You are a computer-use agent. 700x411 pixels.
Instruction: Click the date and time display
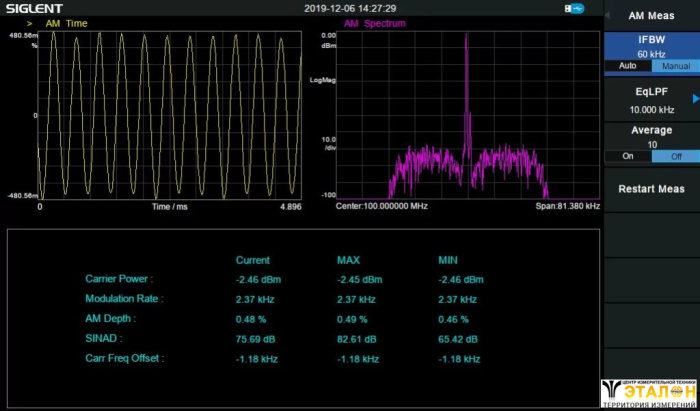pyautogui.click(x=350, y=8)
